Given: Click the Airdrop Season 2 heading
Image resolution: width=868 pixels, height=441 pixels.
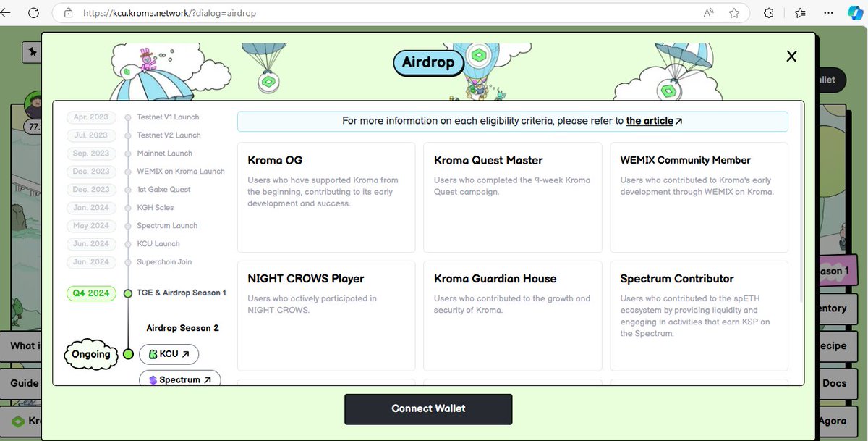Looking at the screenshot, I should (182, 329).
